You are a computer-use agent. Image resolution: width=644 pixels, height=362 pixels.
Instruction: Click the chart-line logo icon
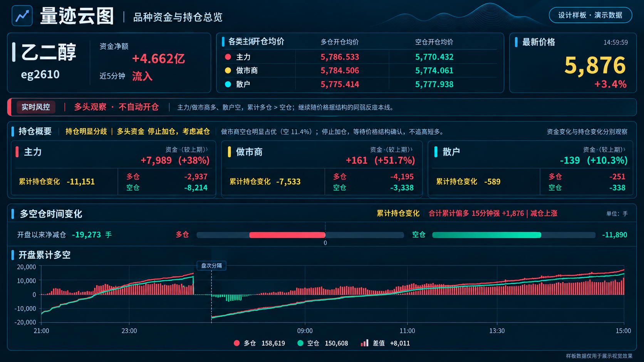point(22,16)
